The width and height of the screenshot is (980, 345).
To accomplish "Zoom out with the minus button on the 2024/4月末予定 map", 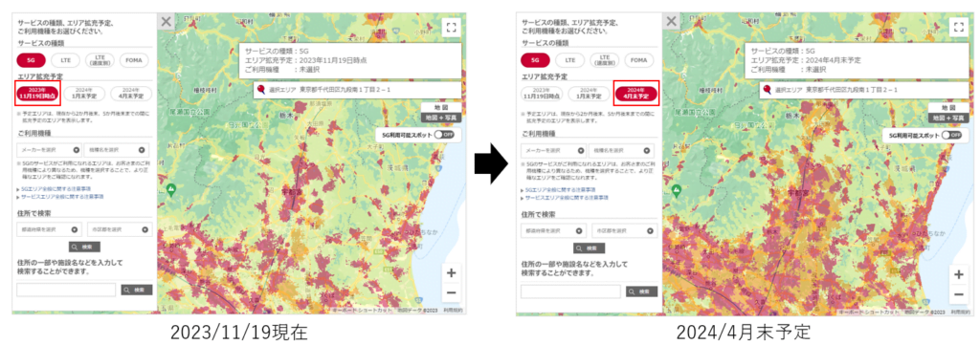I will 957,293.
